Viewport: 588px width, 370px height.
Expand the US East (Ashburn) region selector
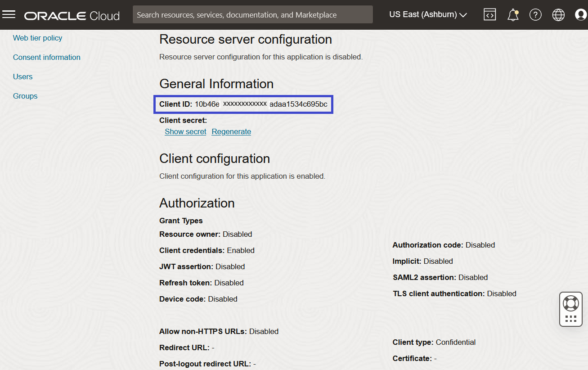[427, 14]
